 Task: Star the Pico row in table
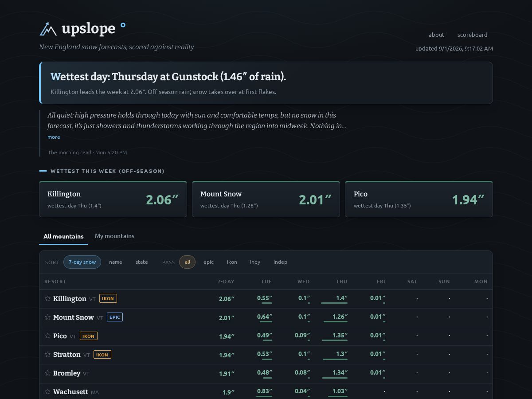pyautogui.click(x=47, y=336)
